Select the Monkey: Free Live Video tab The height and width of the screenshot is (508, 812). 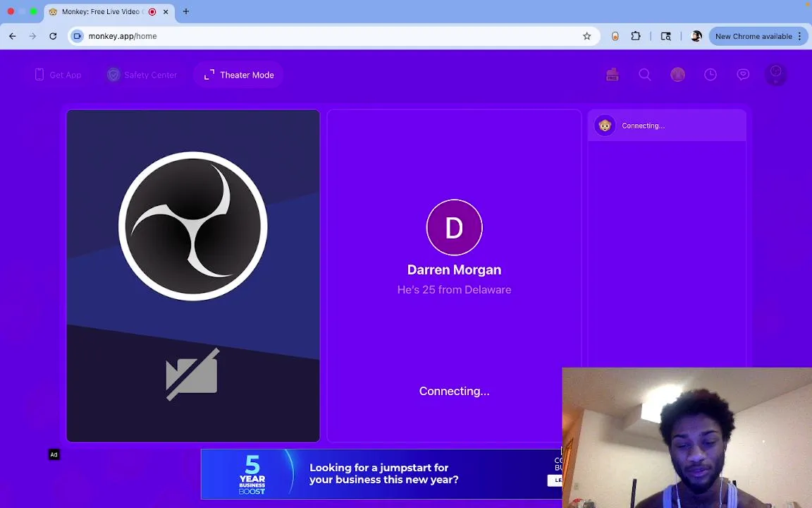[x=109, y=12]
